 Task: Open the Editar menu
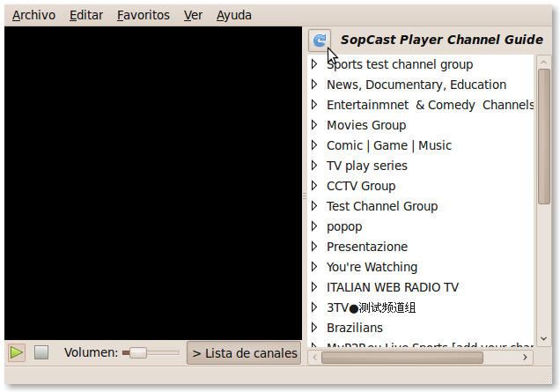[86, 15]
